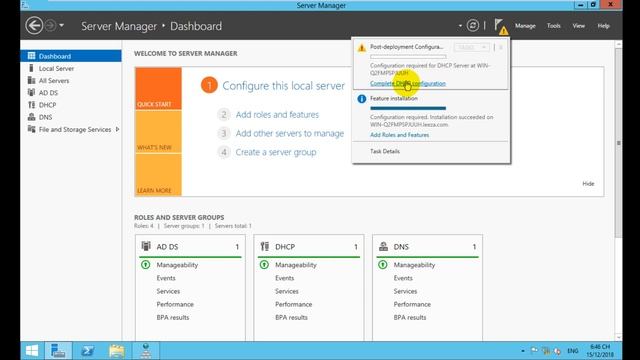This screenshot has height=360, width=640.
Task: Select Dashboard in the sidebar
Action: coord(71,56)
